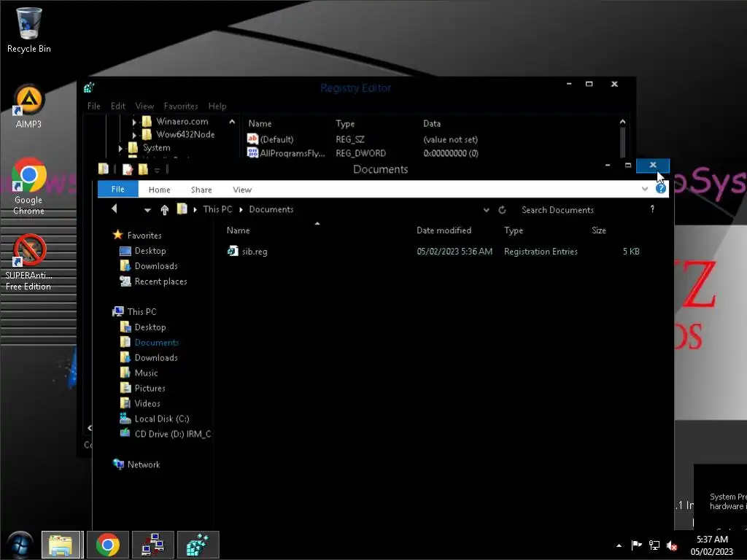The width and height of the screenshot is (747, 560).
Task: Open the network connections taskbar icon
Action: tap(153, 545)
